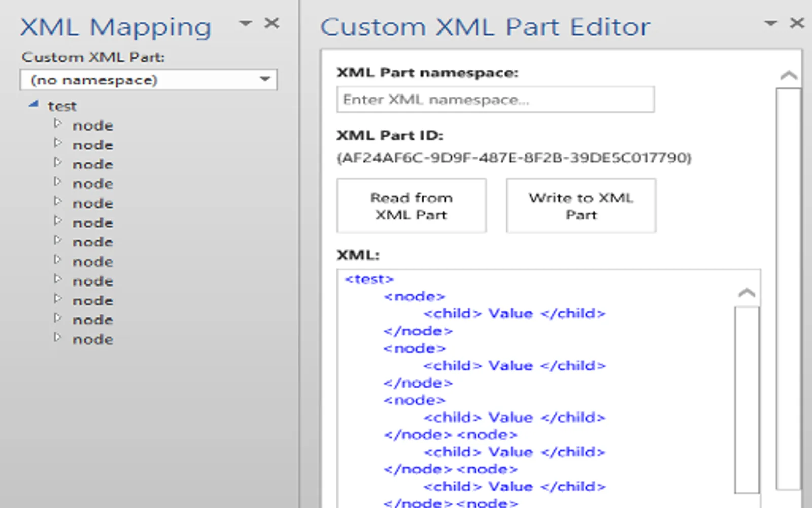Click the Custom XML Part Editor title
The height and width of the screenshot is (508, 812).
[x=485, y=26]
